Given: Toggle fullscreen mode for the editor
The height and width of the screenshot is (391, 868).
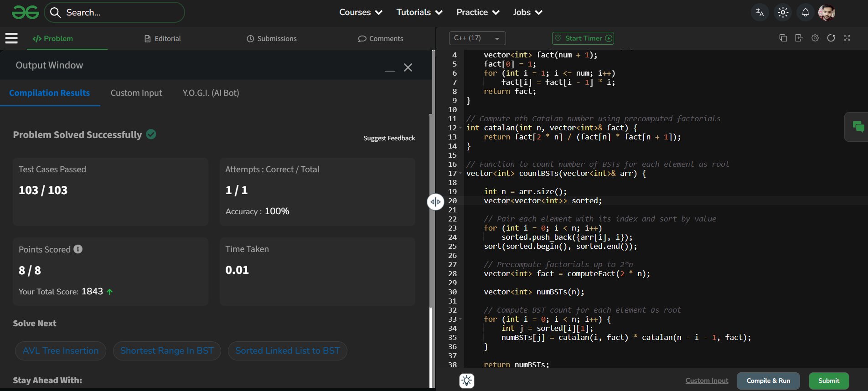Looking at the screenshot, I should tap(847, 38).
